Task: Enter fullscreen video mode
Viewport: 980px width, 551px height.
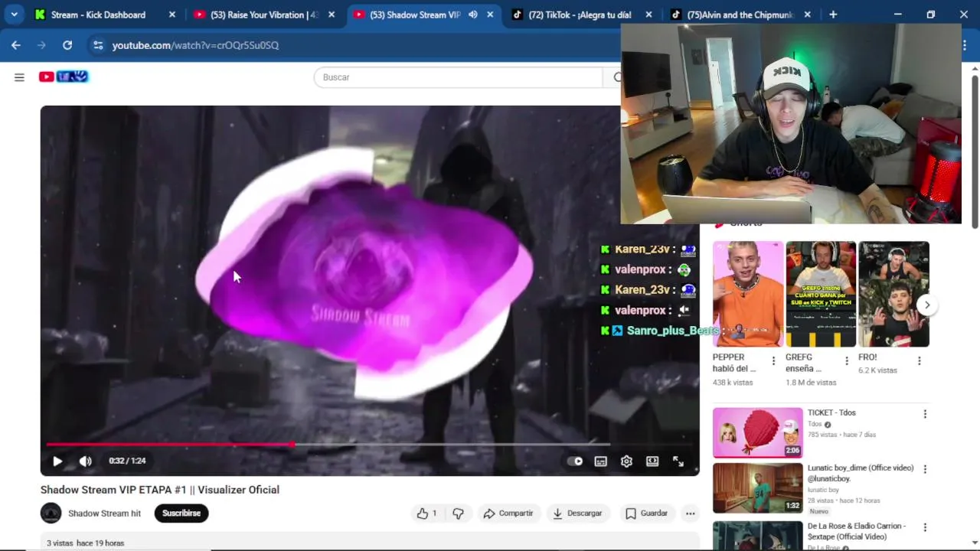Action: [x=678, y=461]
